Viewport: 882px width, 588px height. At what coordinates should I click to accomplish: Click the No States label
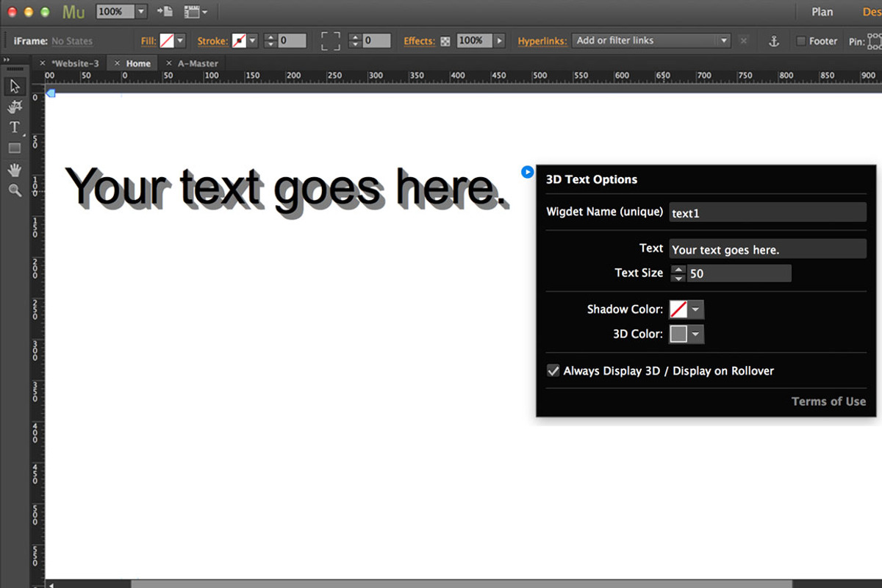click(72, 41)
